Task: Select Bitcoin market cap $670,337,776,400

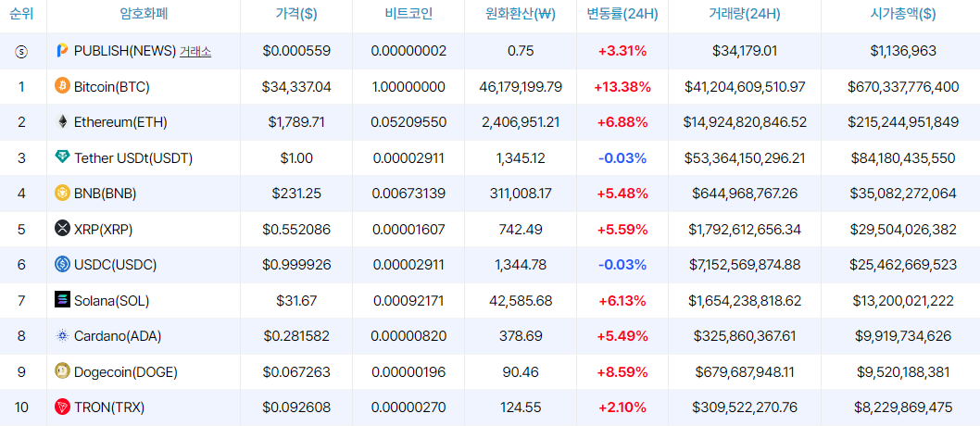Action: point(903,87)
